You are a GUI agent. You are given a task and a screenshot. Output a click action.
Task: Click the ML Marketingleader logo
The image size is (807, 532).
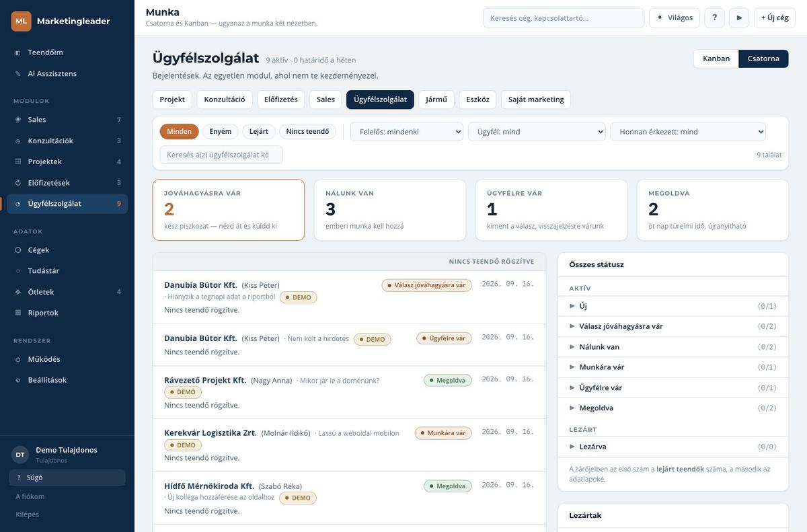coord(22,21)
